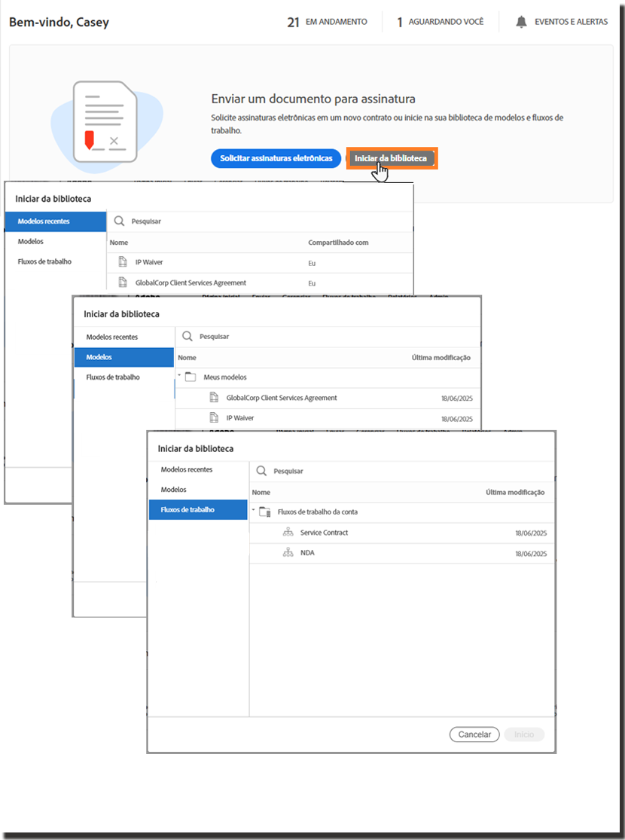Click the search magnifier icon in workflows dialog
The width and height of the screenshot is (625, 840).
(262, 471)
